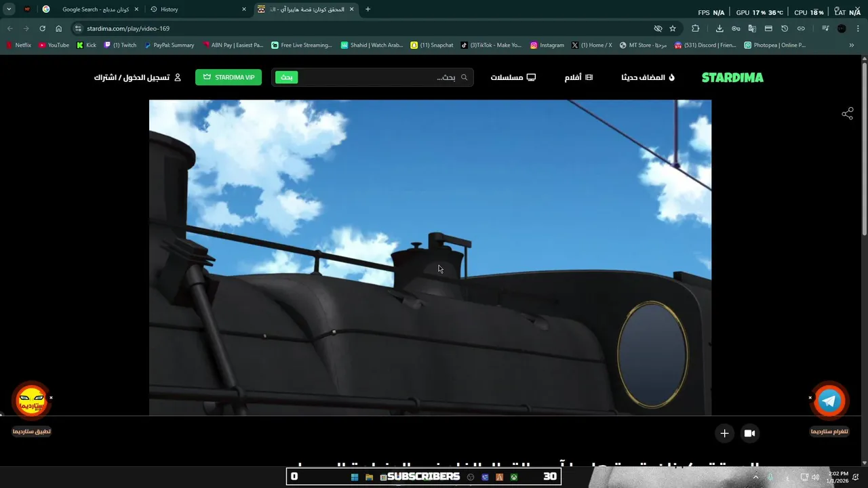Viewport: 868px width, 488px height.
Task: Open the payment card icon
Action: coord(768,28)
